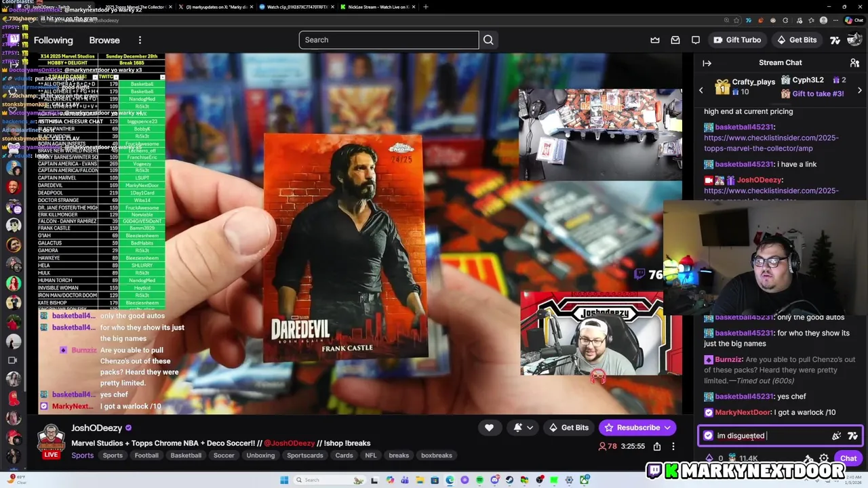Open the Prime Loot crown icon
The image size is (868, 488).
[655, 40]
